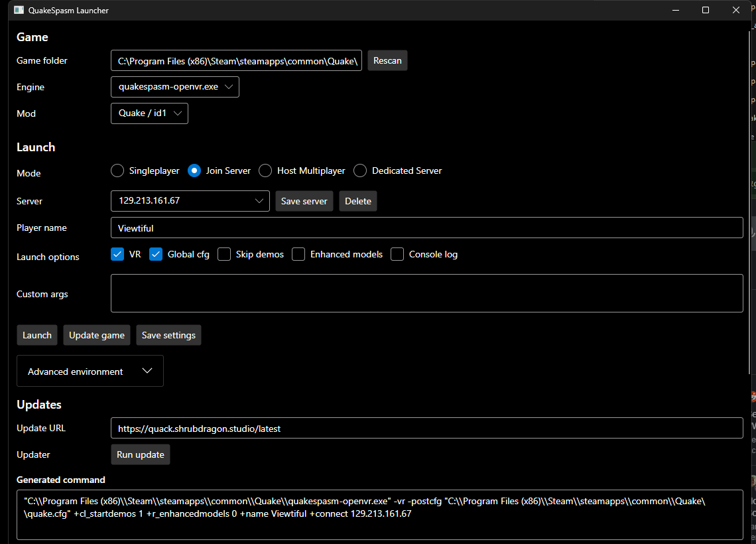The width and height of the screenshot is (756, 544).
Task: Click the 'Updates' section heading
Action: point(39,405)
